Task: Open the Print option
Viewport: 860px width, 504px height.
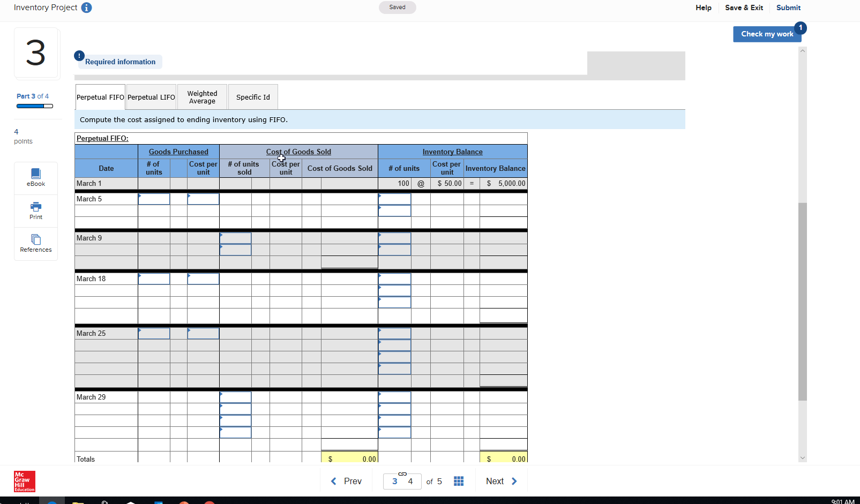Action: coord(35,210)
